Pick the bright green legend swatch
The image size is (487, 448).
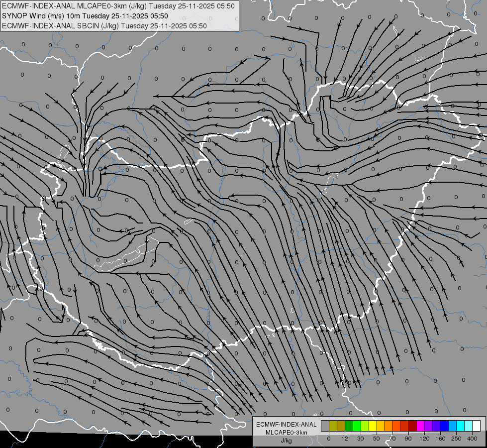357,426
